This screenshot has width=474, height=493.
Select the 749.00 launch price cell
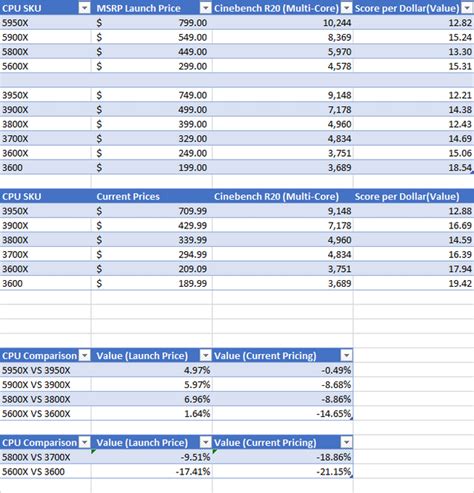[x=152, y=95]
